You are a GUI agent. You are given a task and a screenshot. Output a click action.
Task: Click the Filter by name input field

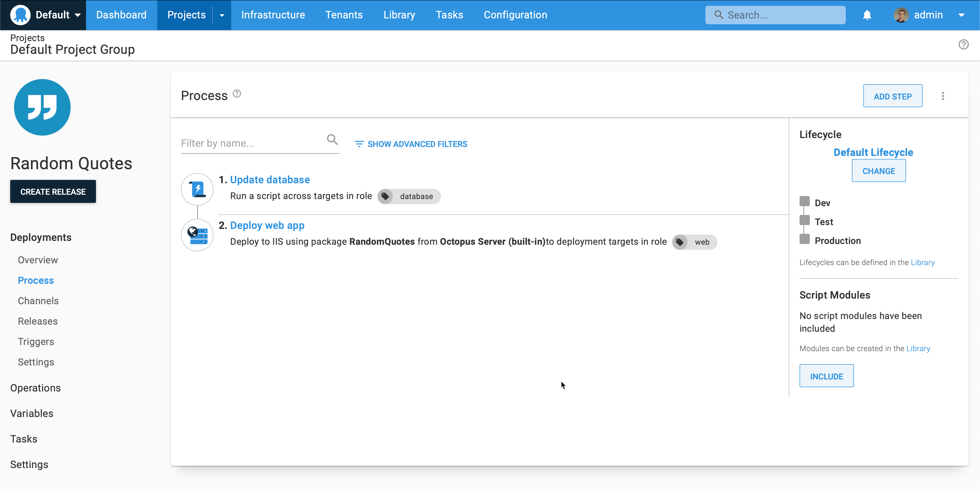pos(251,143)
